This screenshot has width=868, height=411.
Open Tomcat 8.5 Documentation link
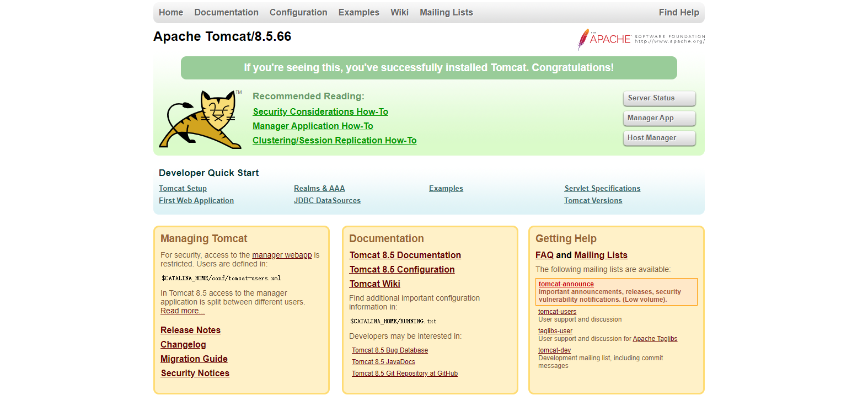tap(405, 255)
